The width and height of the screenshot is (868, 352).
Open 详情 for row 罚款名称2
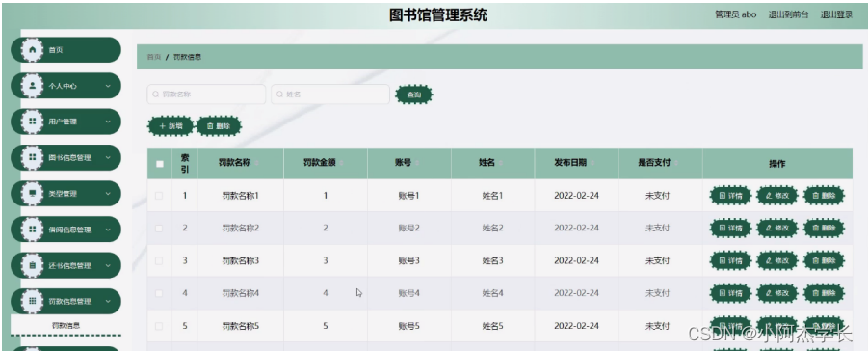click(x=730, y=228)
